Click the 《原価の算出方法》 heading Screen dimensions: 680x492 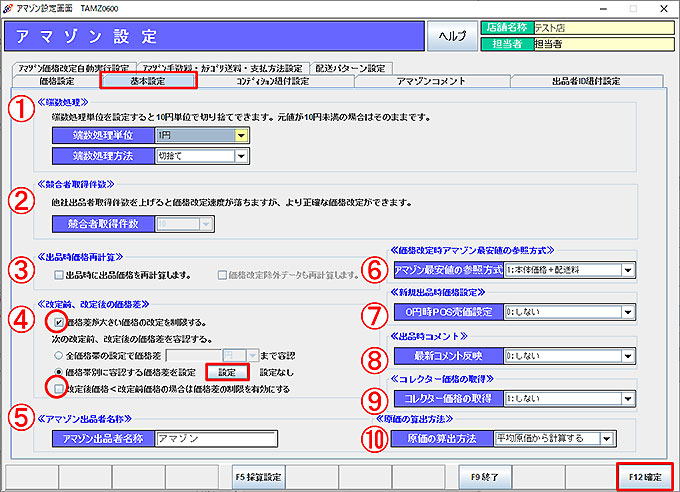point(414,419)
